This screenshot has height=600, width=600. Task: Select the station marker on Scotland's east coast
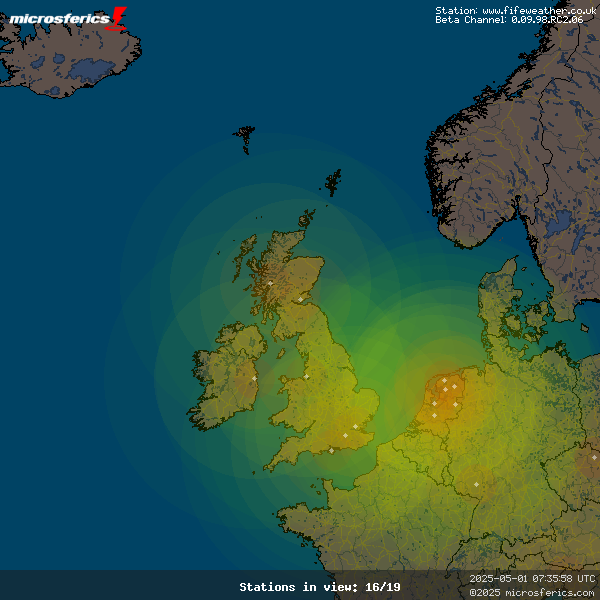300,299
